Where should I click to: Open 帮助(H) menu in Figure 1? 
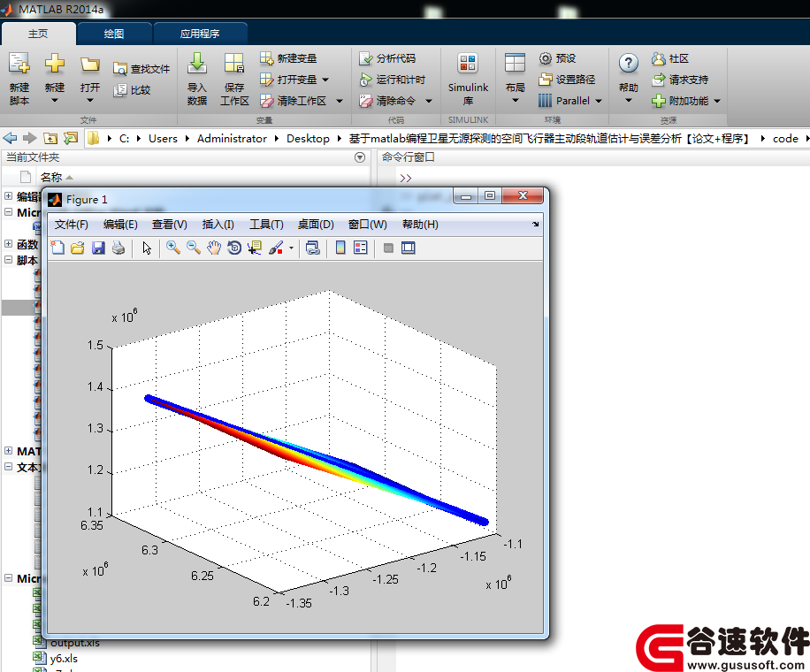(x=420, y=225)
